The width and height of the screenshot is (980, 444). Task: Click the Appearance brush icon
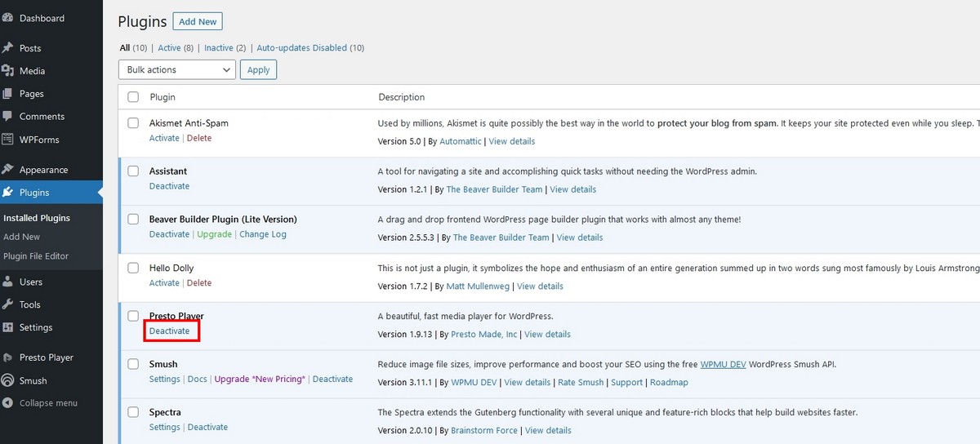(x=7, y=170)
